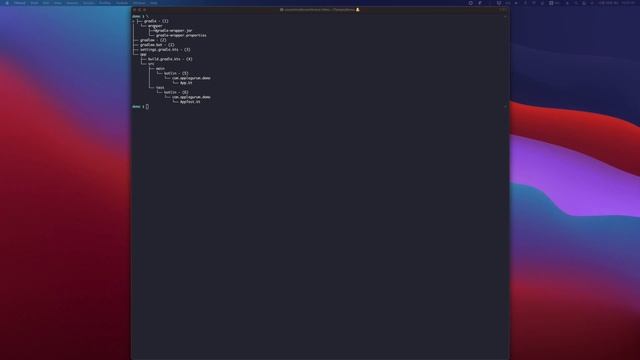Open the Help menu in menu bar

[x=153, y=3]
